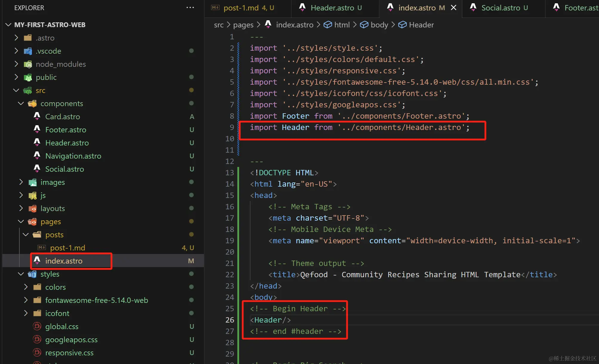The width and height of the screenshot is (599, 364).
Task: Click the html symbol icon in breadcrumb
Action: pos(328,25)
